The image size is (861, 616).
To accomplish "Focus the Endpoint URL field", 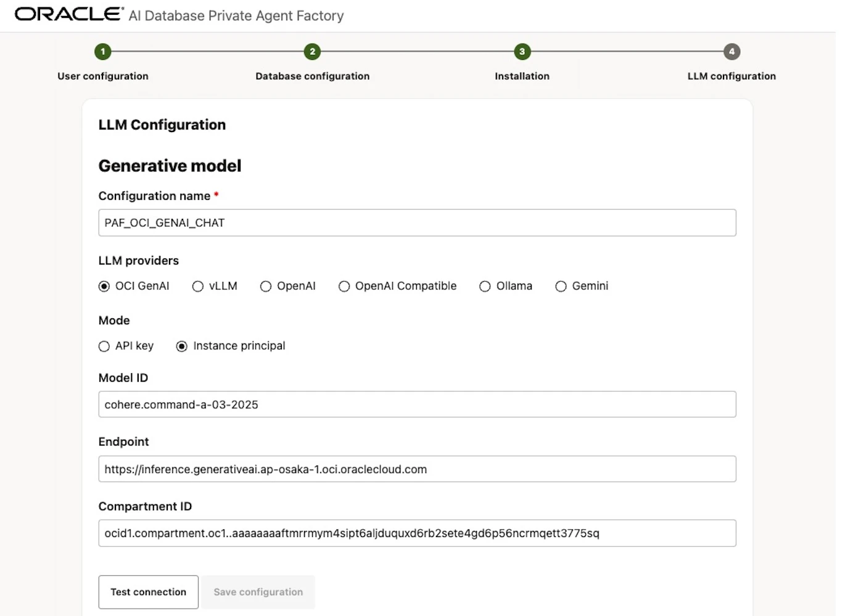I will [418, 469].
